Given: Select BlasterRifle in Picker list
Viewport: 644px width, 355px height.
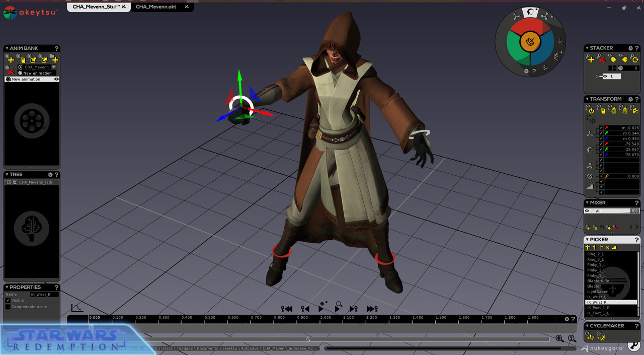Looking at the screenshot, I should coord(611,281).
